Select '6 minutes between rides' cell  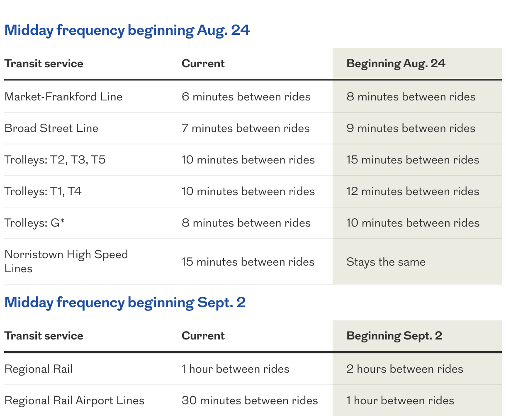[x=246, y=97]
